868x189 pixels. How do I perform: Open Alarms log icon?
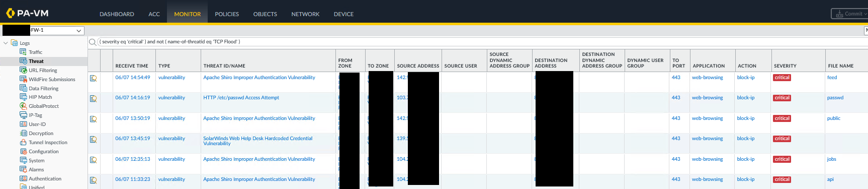[23, 169]
